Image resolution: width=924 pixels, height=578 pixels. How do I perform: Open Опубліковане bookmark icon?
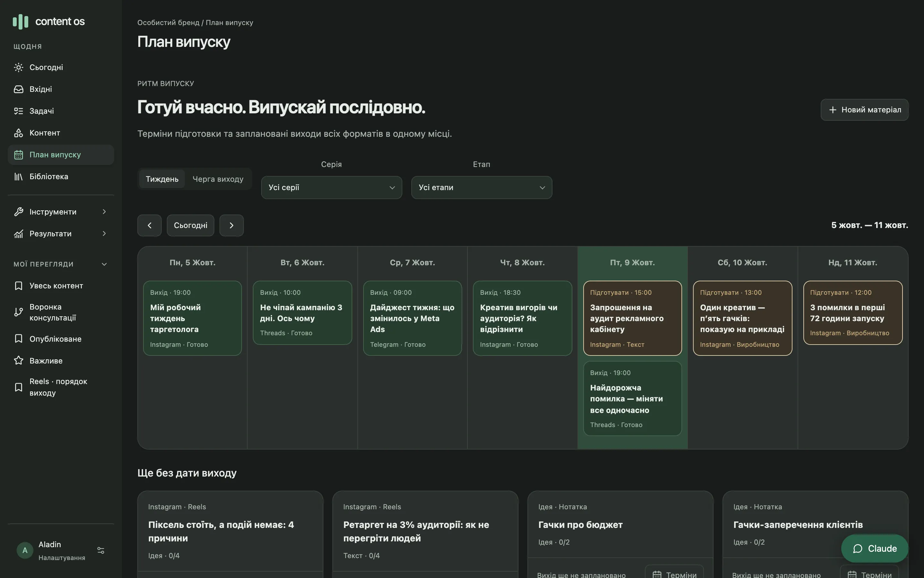(x=18, y=339)
